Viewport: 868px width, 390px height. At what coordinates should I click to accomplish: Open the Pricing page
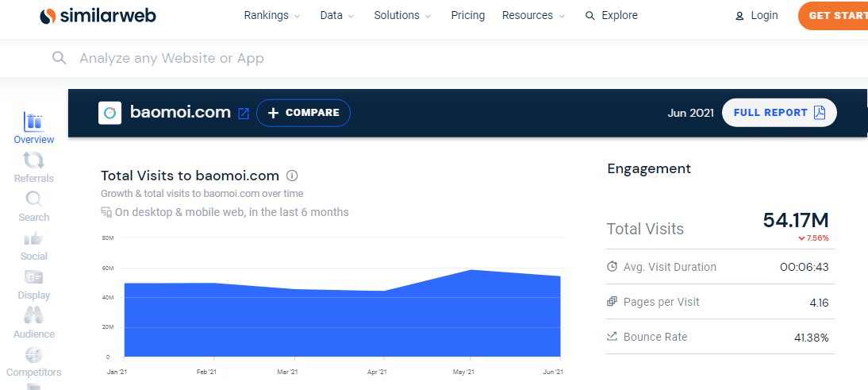click(x=467, y=16)
